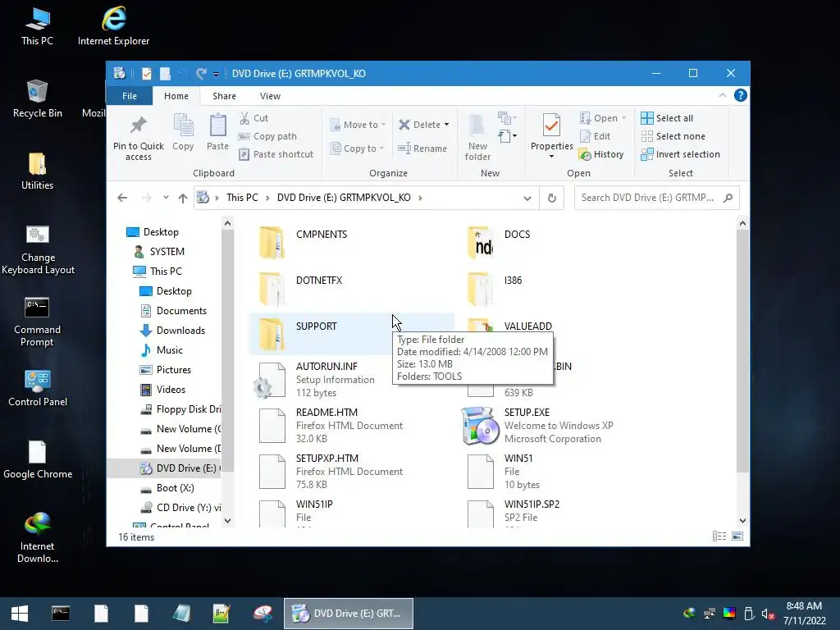Viewport: 840px width, 630px height.
Task: Open Quick Access Toolbar customize dropdown
Action: [x=216, y=74]
